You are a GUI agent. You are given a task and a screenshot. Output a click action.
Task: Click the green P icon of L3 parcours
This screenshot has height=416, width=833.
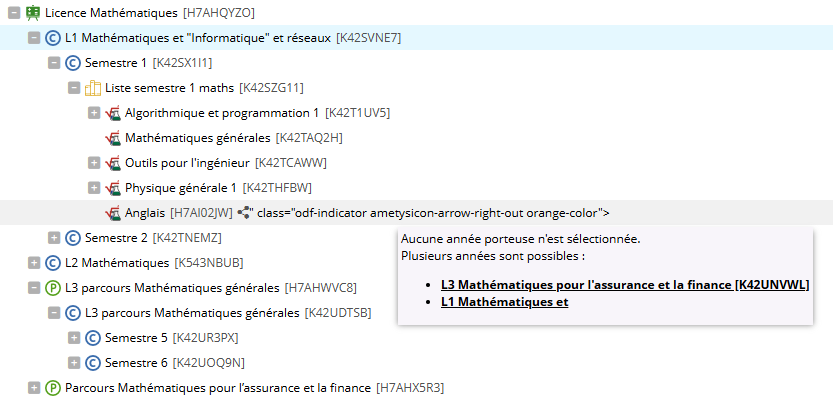click(53, 288)
